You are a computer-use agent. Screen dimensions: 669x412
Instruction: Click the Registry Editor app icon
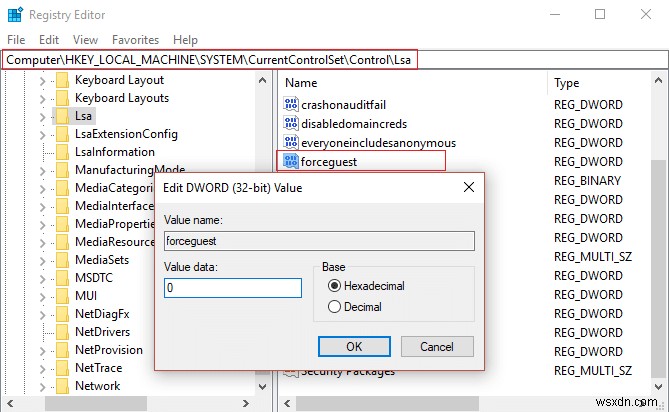click(15, 15)
